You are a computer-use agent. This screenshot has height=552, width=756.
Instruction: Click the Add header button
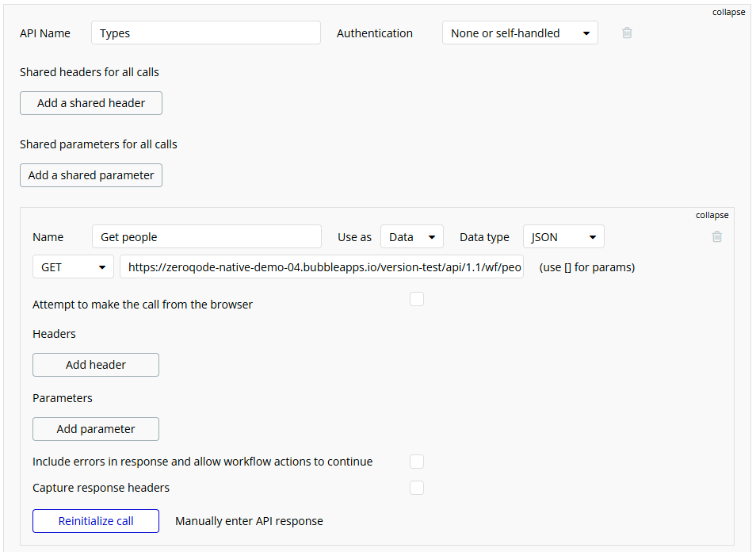point(96,365)
